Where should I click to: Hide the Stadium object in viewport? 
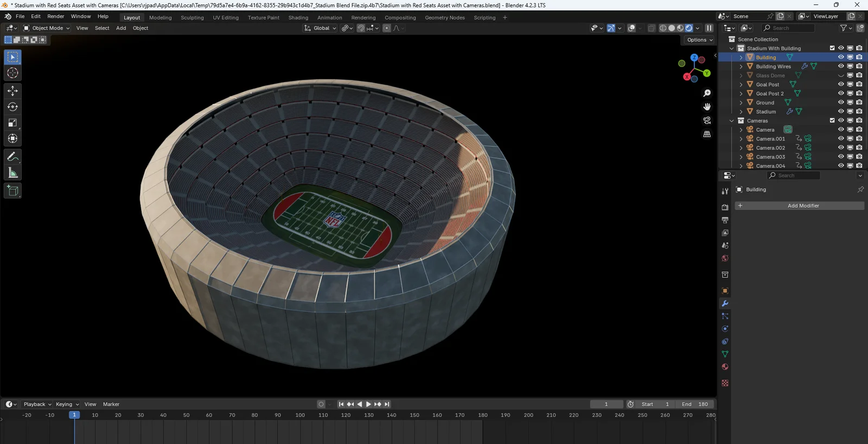(x=841, y=111)
